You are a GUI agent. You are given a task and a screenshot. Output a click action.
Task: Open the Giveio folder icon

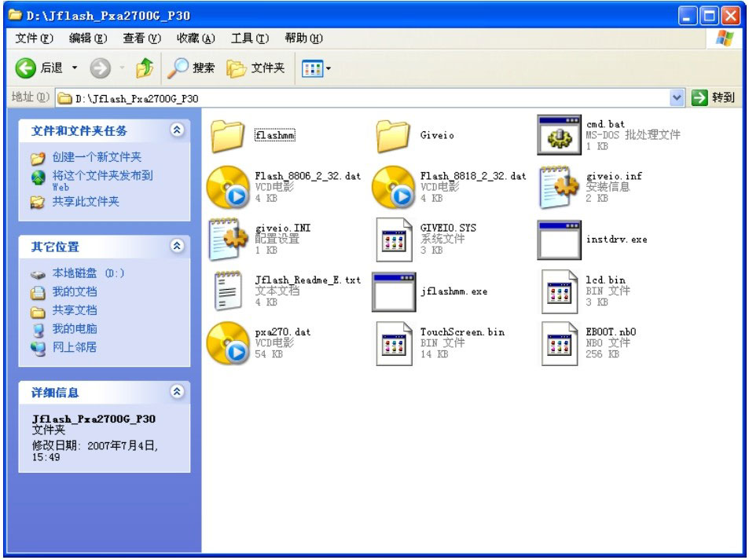point(393,136)
